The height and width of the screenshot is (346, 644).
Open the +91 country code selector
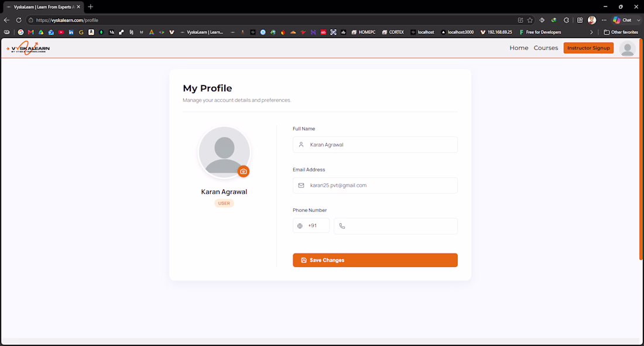pos(311,226)
